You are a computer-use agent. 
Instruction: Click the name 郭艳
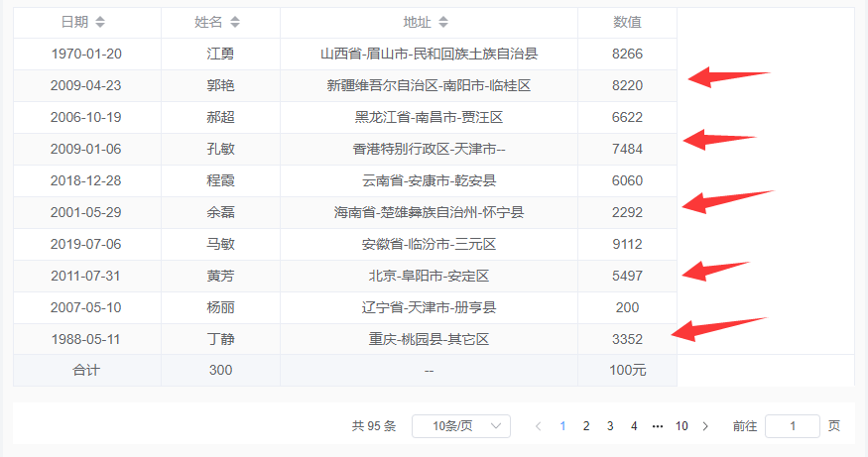[x=220, y=85]
